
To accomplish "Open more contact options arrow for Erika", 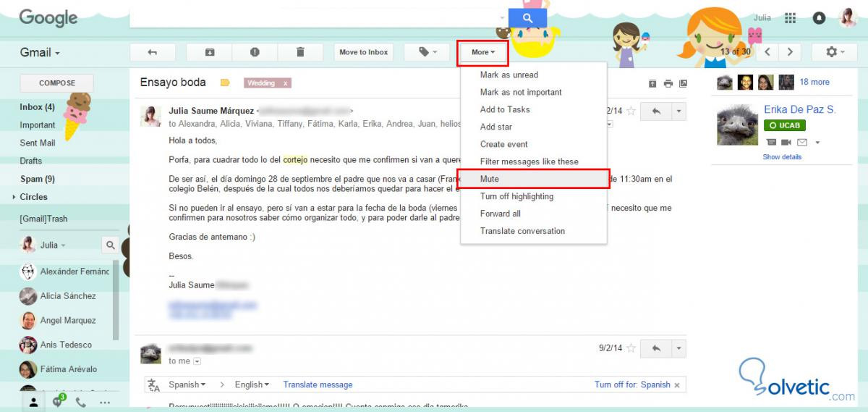I will [817, 143].
